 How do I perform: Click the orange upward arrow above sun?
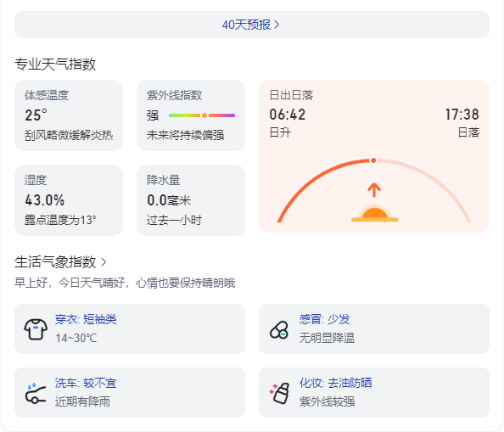374,190
